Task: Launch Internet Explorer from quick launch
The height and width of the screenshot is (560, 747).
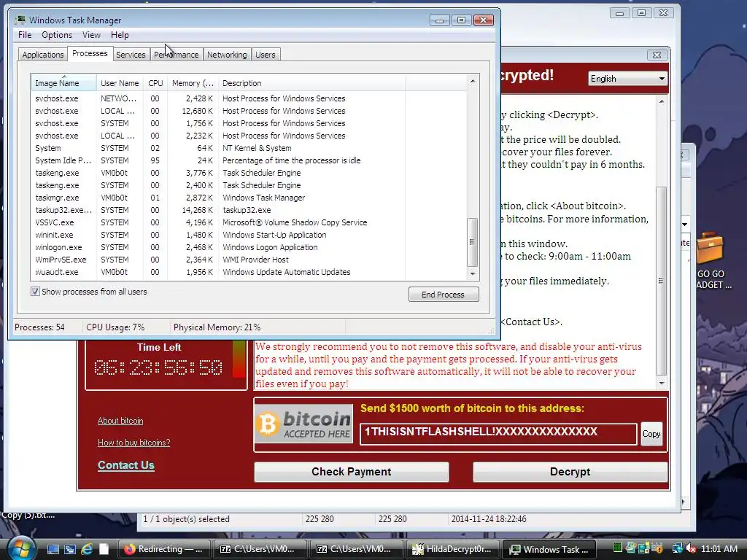Action: (88, 549)
